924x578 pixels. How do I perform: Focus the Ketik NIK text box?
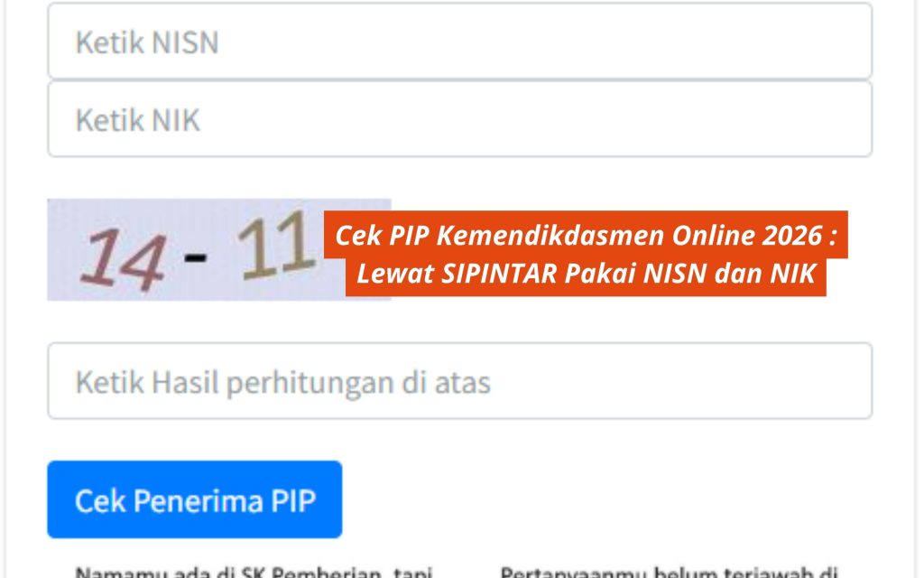pos(459,119)
